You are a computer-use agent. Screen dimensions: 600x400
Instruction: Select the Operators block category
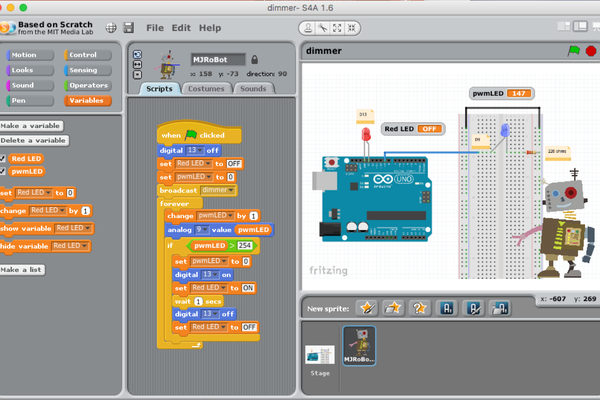[x=88, y=85]
